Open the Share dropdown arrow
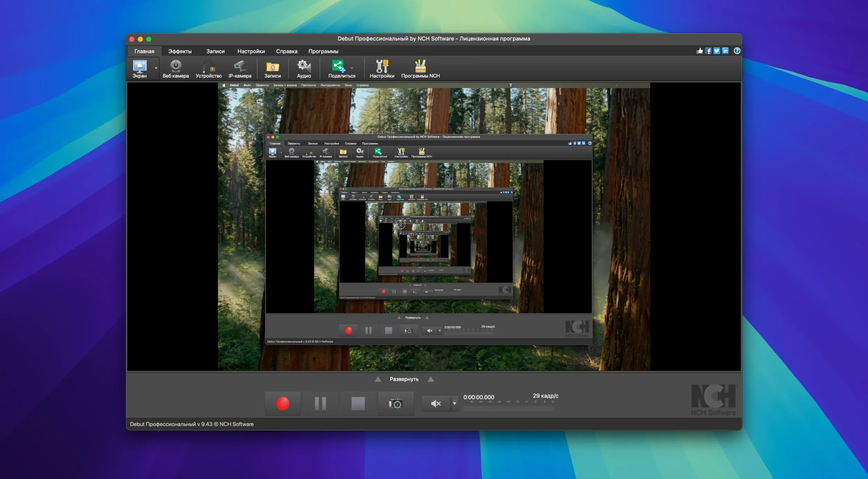This screenshot has width=868, height=479. point(352,68)
